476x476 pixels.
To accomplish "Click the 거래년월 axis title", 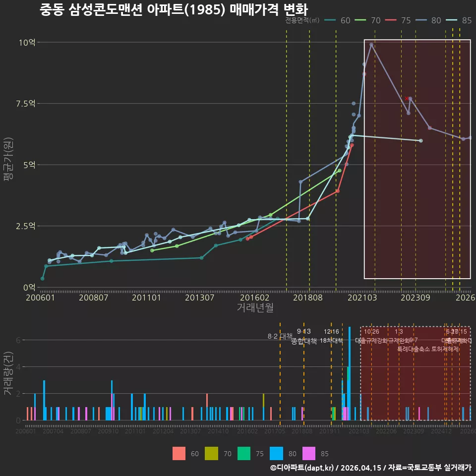I will 255,307.
